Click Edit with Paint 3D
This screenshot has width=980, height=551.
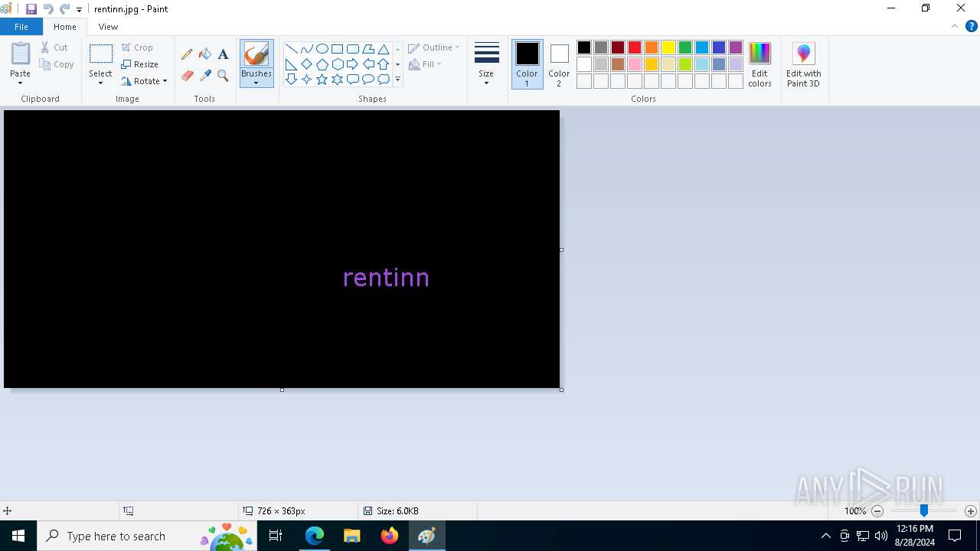point(803,65)
